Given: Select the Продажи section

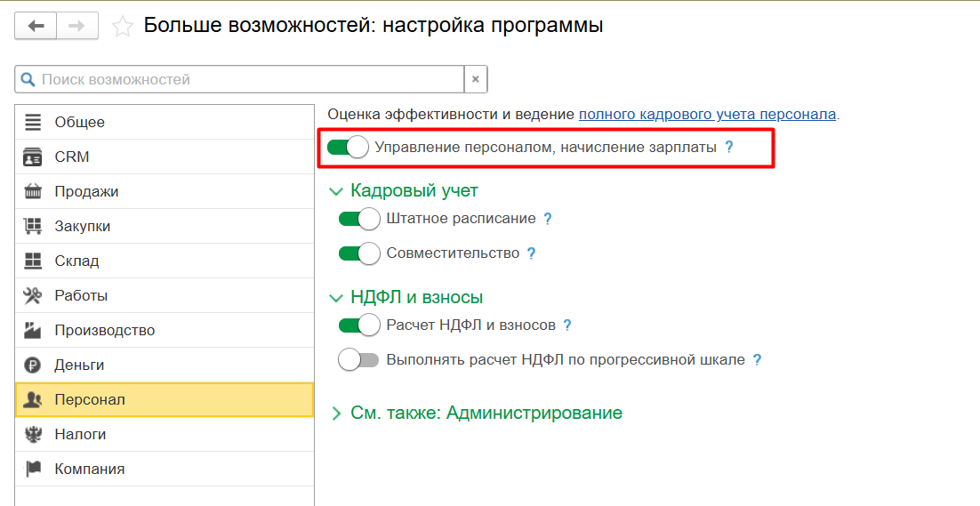Looking at the screenshot, I should coord(165,192).
